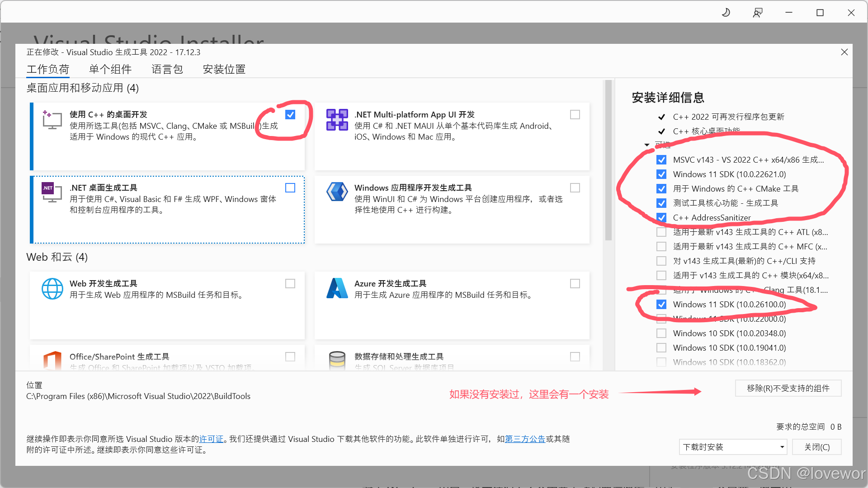The height and width of the screenshot is (488, 868).
Task: Open the 许可证 license link
Action: (212, 439)
